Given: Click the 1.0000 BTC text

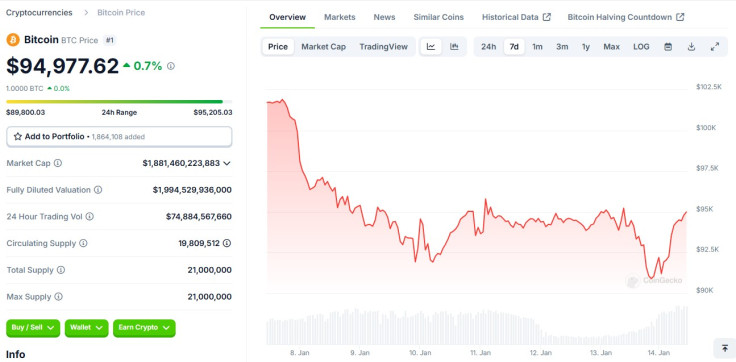Looking at the screenshot, I should coord(24,88).
